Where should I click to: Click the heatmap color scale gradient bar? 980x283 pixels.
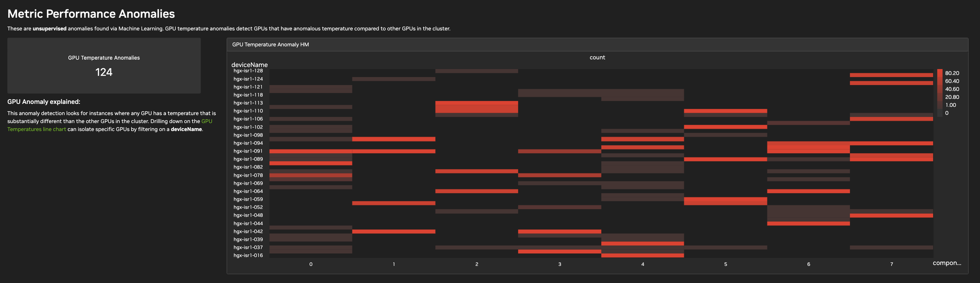point(940,93)
